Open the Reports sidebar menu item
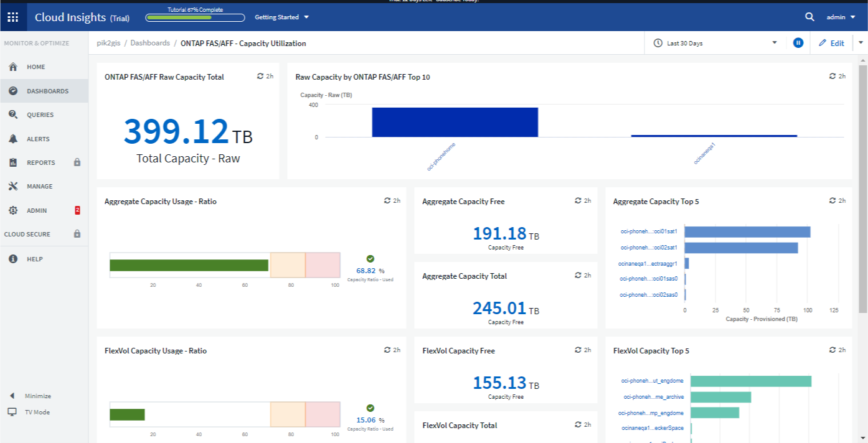The image size is (868, 443). click(x=41, y=163)
